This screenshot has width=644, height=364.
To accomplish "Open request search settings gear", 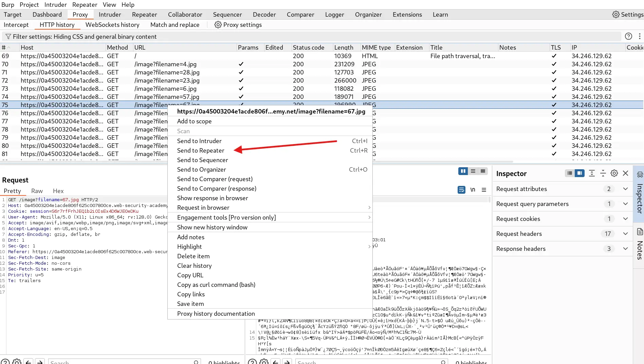I will point(17,362).
